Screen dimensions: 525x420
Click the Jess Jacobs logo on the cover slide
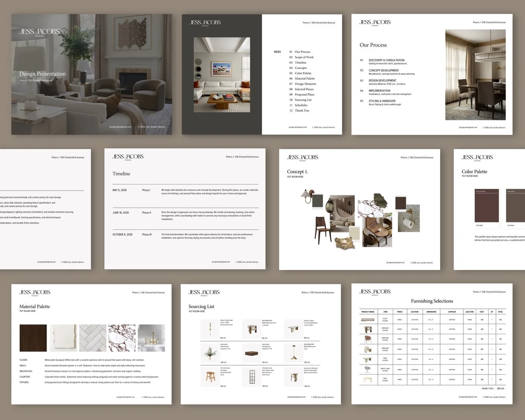[39, 32]
